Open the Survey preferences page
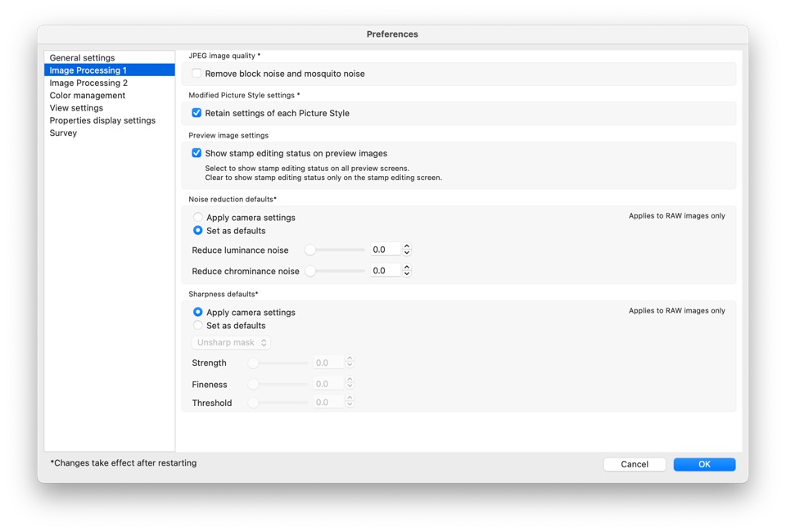The height and width of the screenshot is (532, 786). pyautogui.click(x=63, y=133)
